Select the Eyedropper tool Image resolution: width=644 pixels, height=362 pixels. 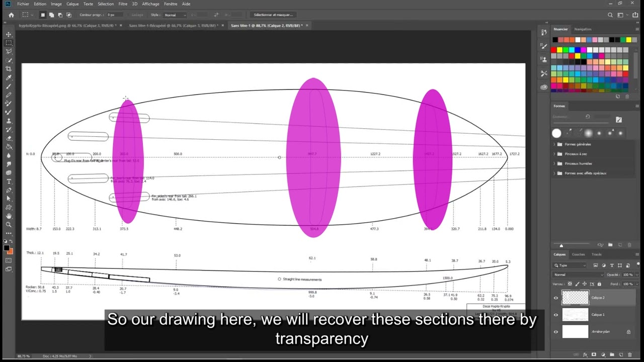click(x=9, y=78)
